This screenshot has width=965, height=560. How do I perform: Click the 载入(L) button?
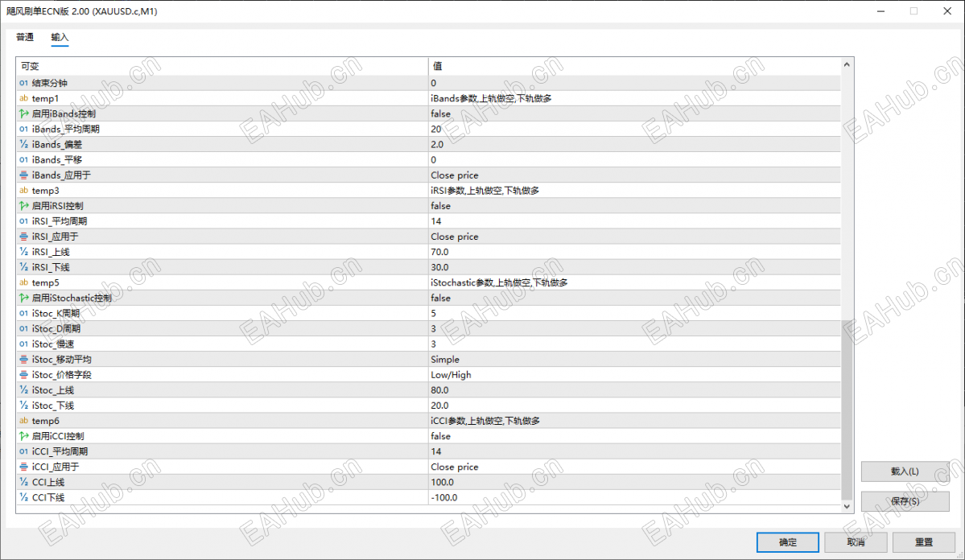tap(905, 471)
